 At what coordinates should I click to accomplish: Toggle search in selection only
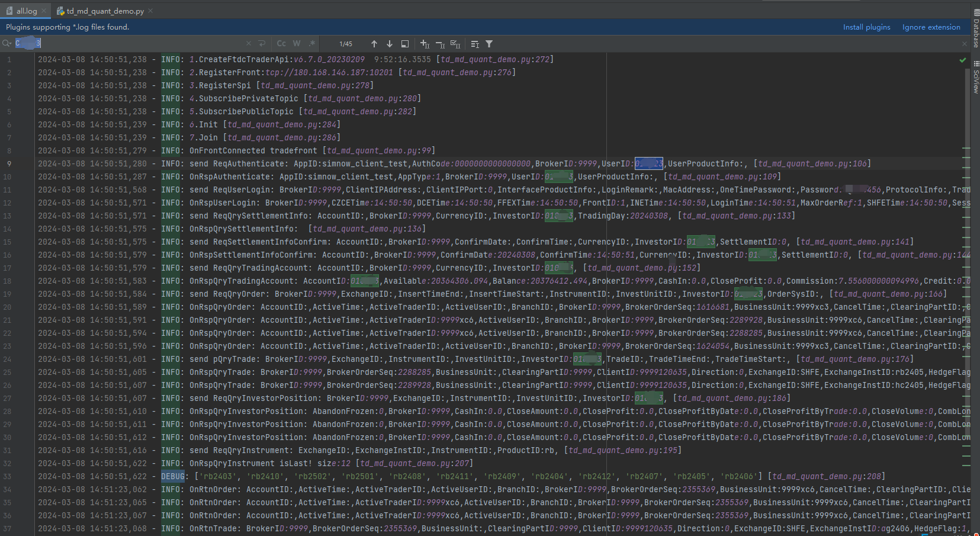click(405, 44)
